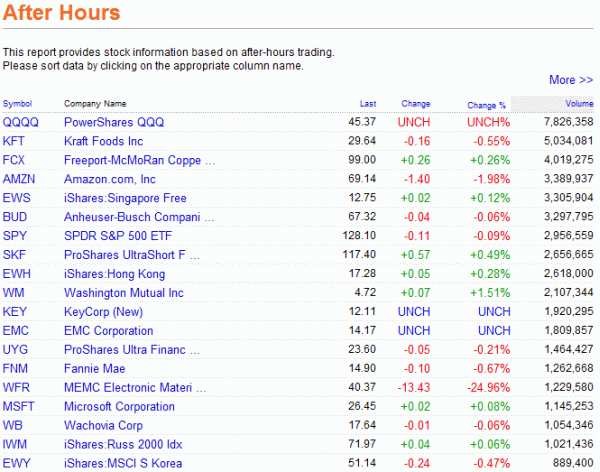
Task: Click EMC ticker symbol
Action: tap(16, 330)
